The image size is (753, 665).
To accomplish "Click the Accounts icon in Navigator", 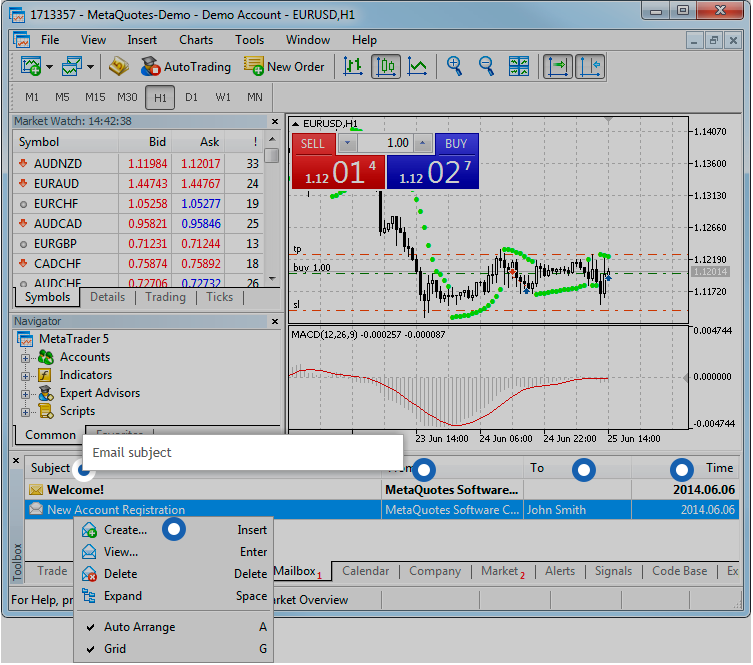I will [46, 357].
